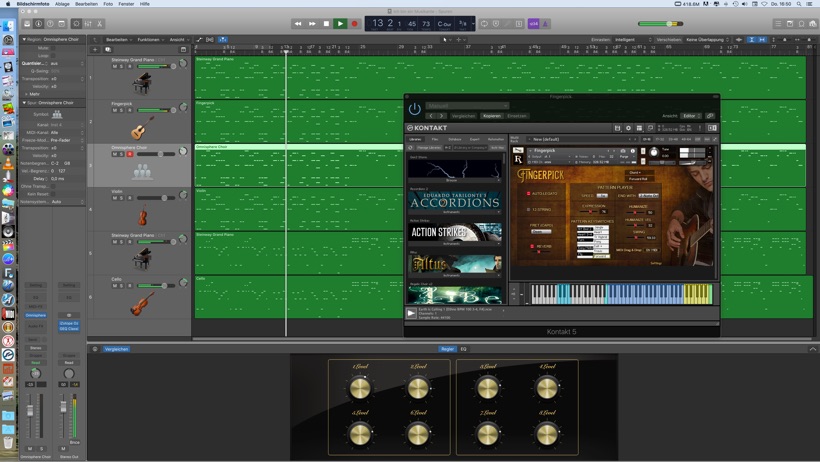Viewport: 820px width, 462px height.
Task: Open the Ansicht dropdown in tracks area
Action: click(179, 39)
